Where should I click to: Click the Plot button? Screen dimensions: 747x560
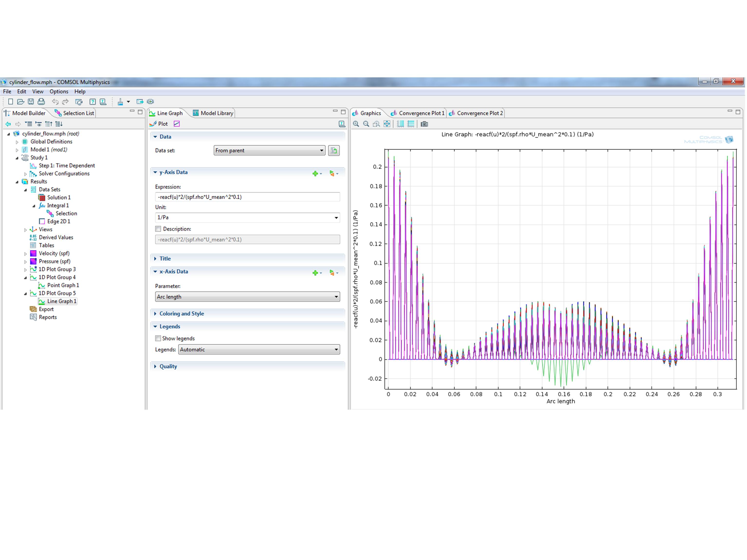click(x=159, y=124)
